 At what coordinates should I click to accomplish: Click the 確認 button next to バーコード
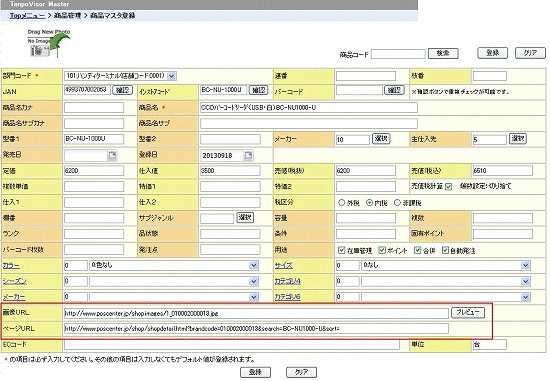[x=394, y=90]
